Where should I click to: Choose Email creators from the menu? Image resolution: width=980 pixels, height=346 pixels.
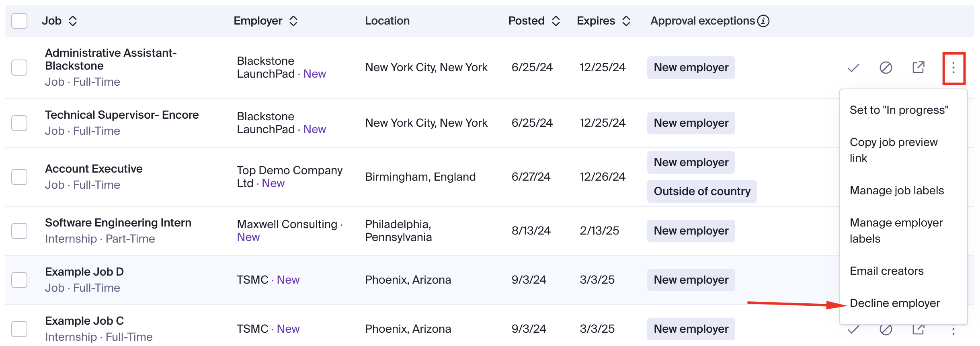click(x=887, y=271)
